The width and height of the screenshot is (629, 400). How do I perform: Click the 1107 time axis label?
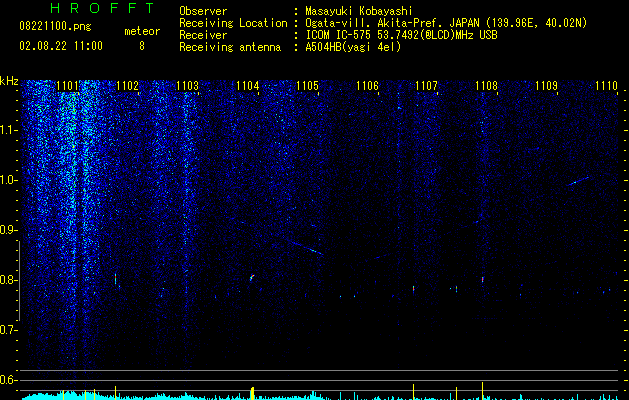[x=426, y=86]
